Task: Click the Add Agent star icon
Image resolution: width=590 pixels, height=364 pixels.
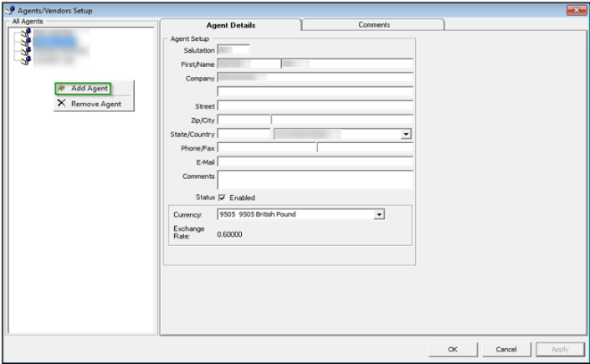Action: tap(61, 88)
